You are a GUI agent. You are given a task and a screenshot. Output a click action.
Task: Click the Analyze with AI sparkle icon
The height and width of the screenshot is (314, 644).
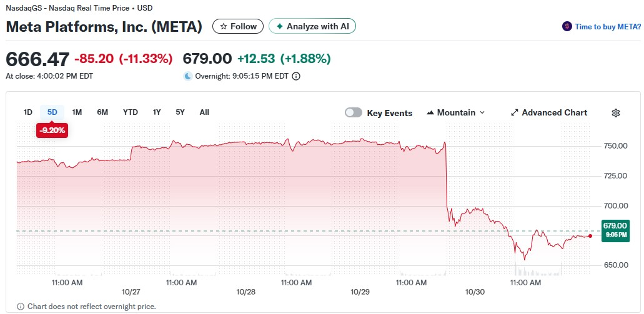(x=279, y=26)
